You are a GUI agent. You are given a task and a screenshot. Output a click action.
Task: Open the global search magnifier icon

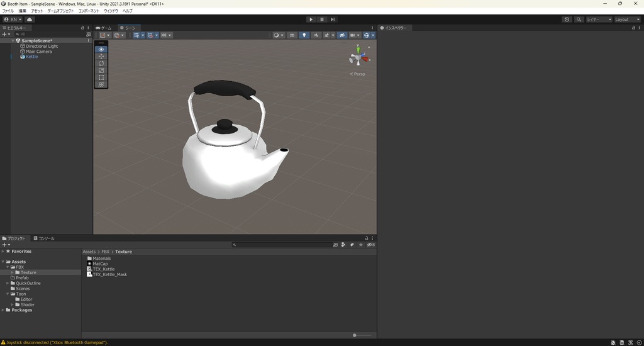pos(579,20)
